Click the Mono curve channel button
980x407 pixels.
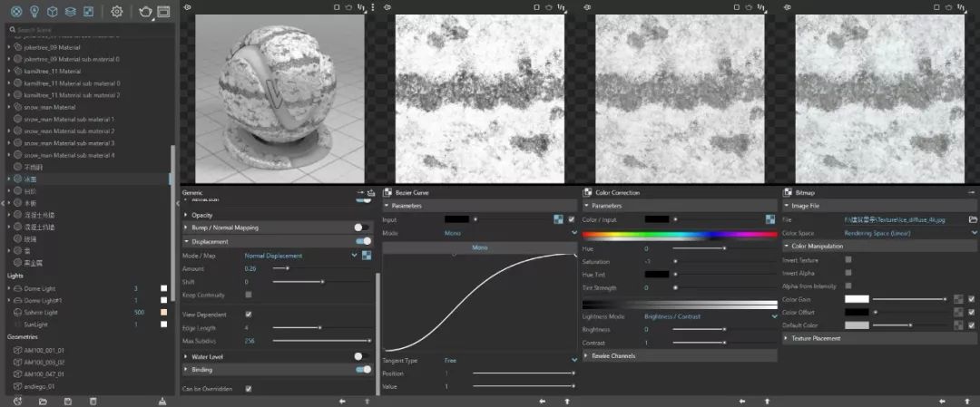480,247
